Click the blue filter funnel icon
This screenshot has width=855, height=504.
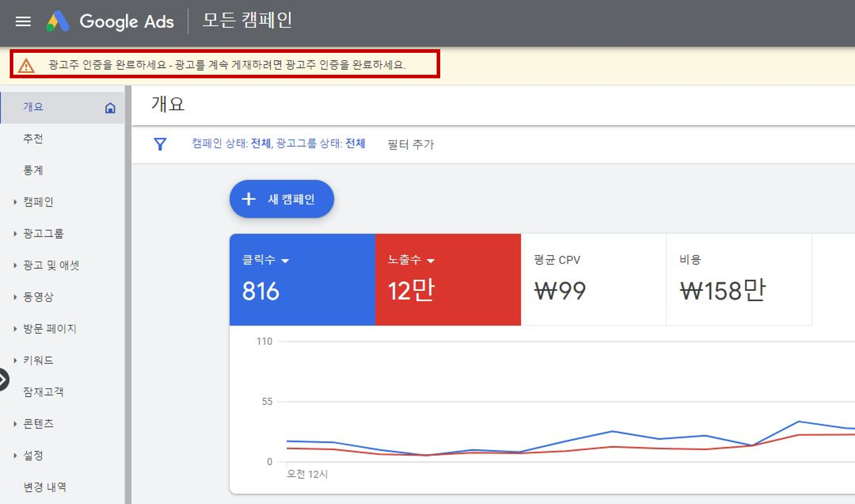point(160,144)
